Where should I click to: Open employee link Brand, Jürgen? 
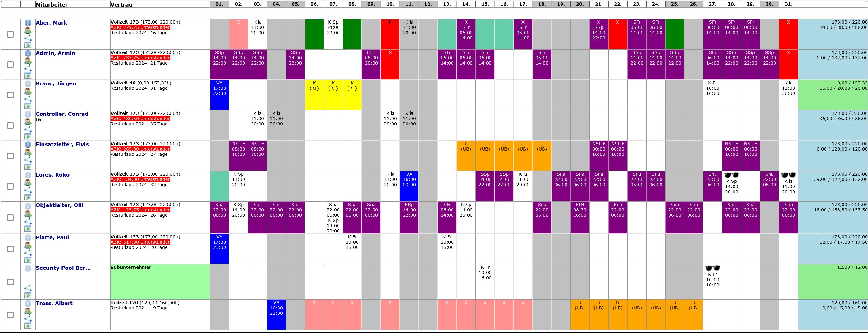click(x=56, y=84)
